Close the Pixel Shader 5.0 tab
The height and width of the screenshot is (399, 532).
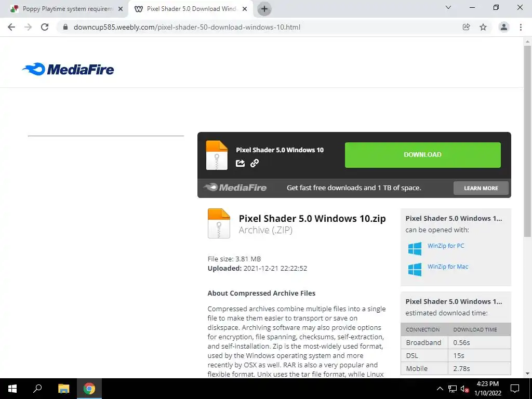coord(245,9)
